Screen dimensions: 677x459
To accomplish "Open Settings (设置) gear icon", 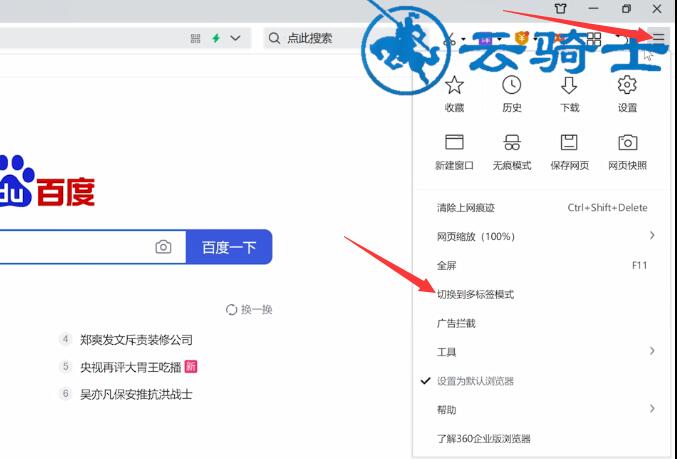I will point(627,85).
